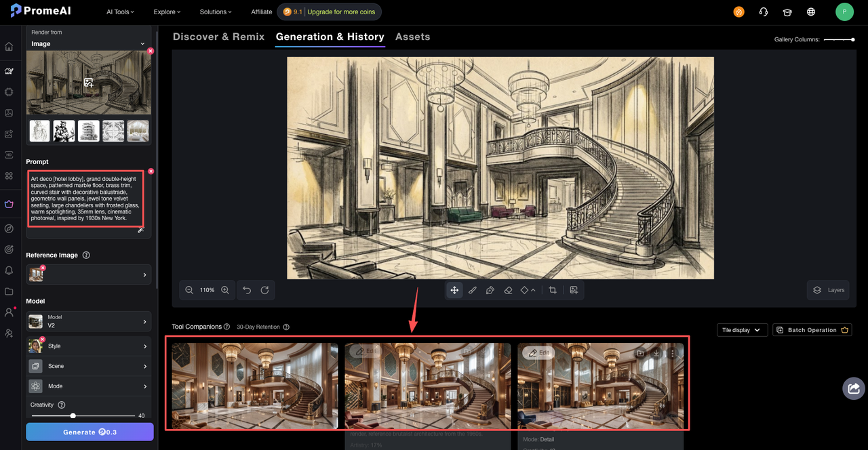Open the Layers panel beside the canvas

[x=828, y=289]
